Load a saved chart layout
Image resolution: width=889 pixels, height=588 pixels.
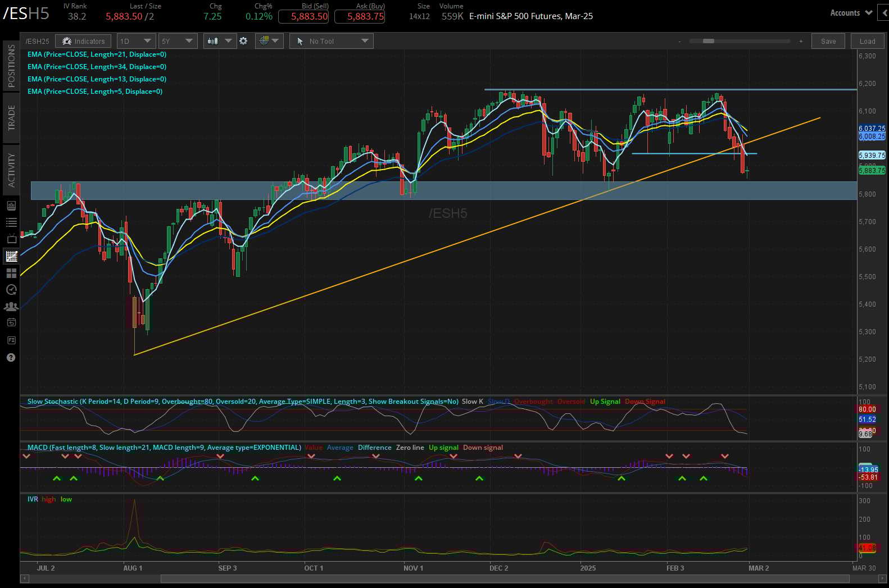[x=867, y=41]
